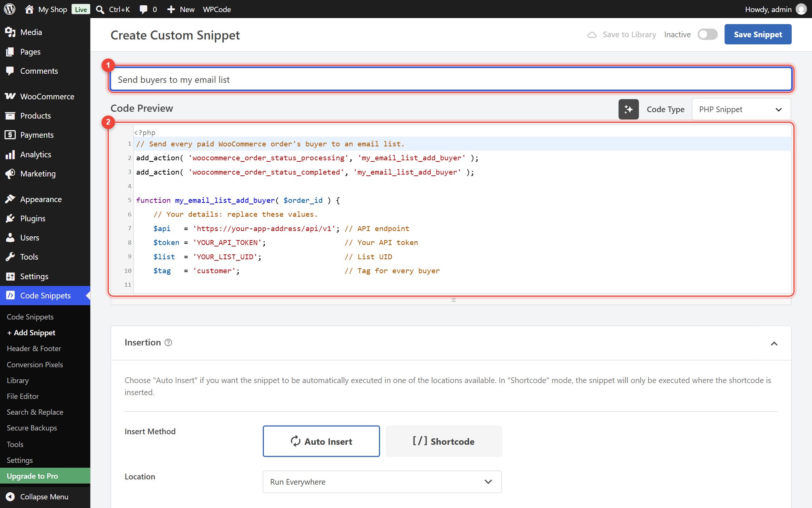Open the Media sidebar icon

[x=10, y=32]
